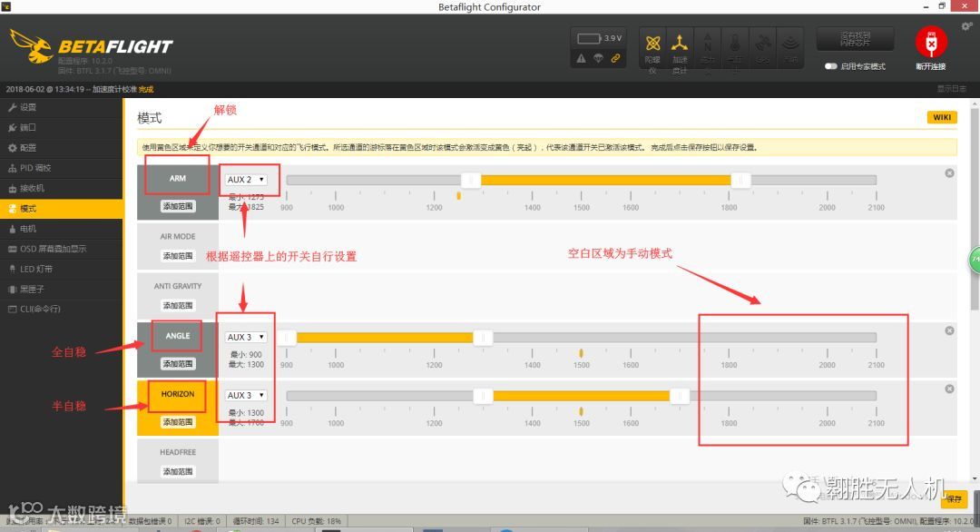Viewport: 980px width, 532px height.
Task: Click the ARM range lower slider handle
Action: [x=471, y=180]
